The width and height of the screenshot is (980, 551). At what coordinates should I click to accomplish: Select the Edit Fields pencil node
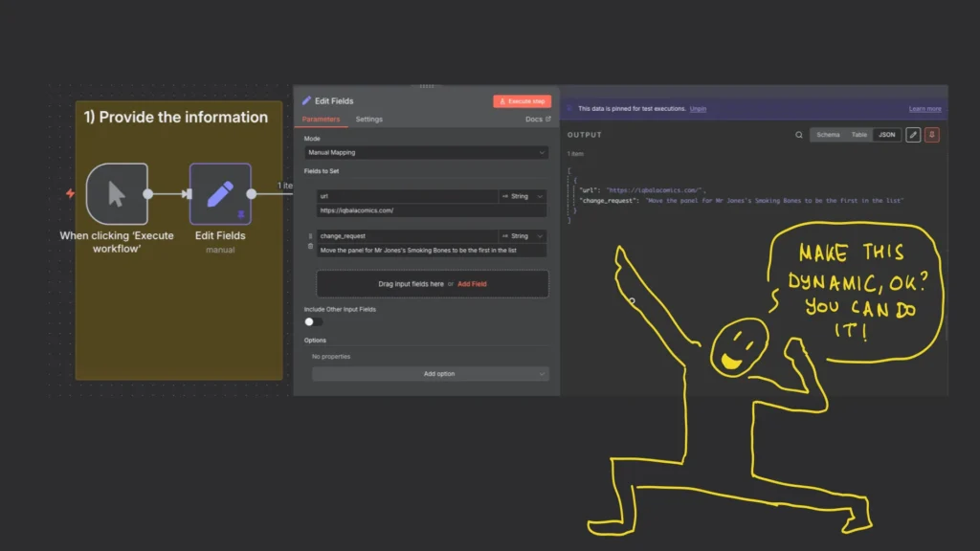pos(220,193)
